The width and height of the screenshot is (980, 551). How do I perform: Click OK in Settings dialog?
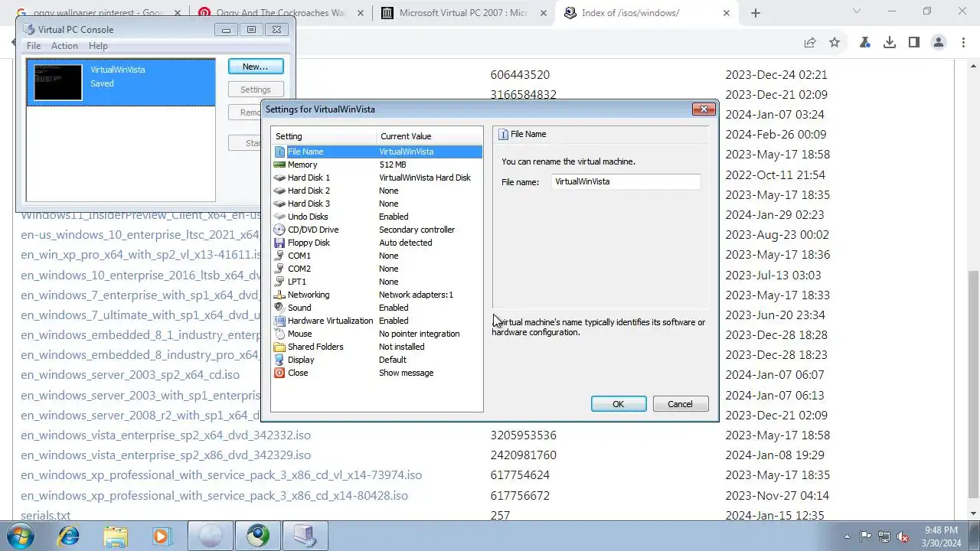coord(619,404)
